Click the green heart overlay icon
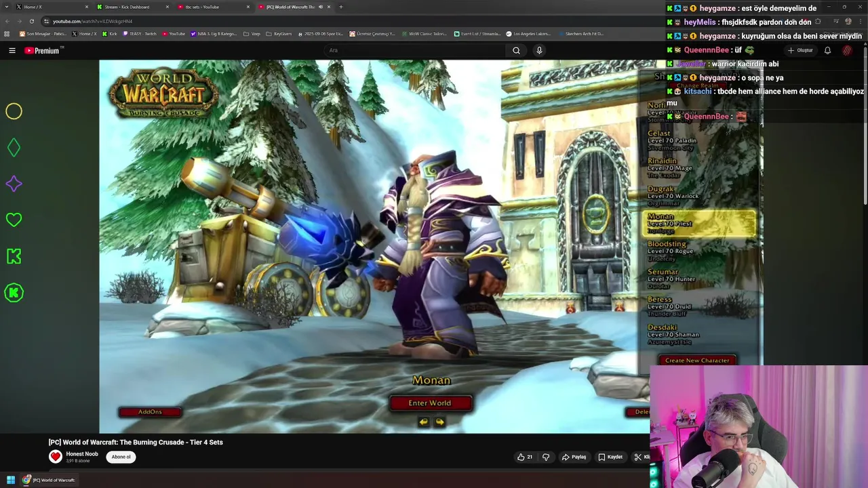The width and height of the screenshot is (868, 488). click(x=14, y=220)
